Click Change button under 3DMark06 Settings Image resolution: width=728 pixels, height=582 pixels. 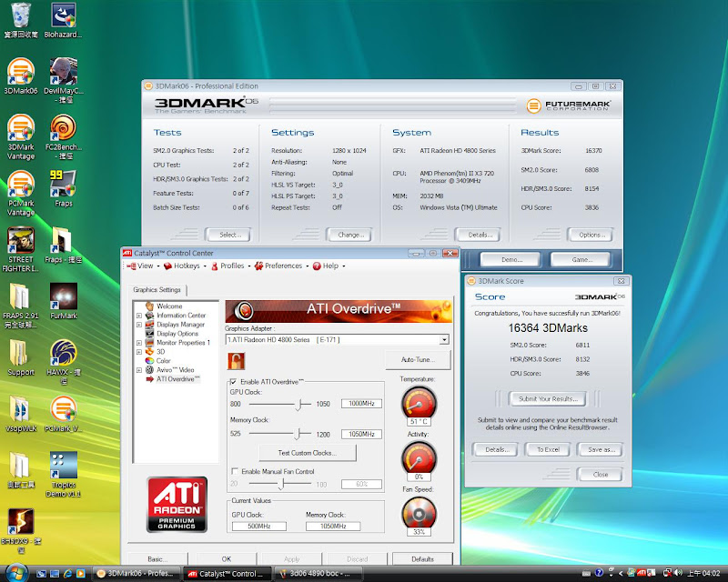349,235
